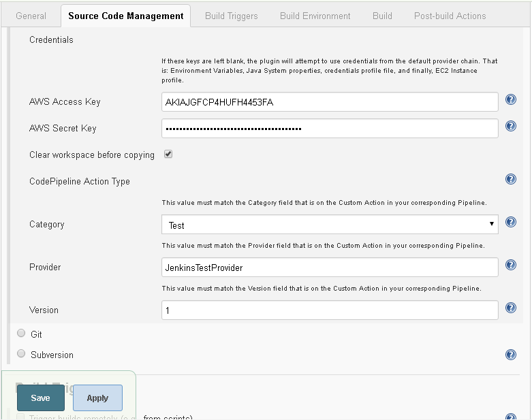Open help icon for Subversion option

[x=511, y=355]
